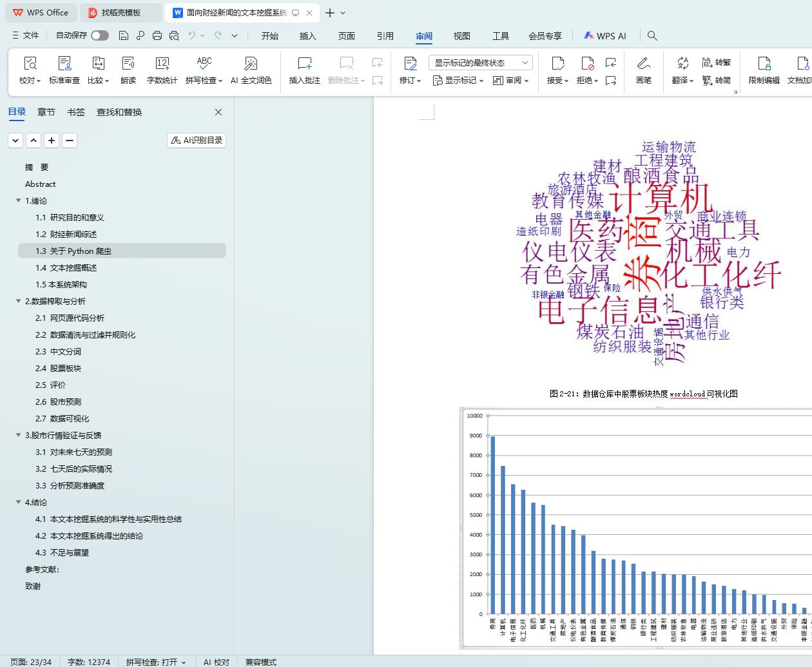Click the AI识别目录 button
The image size is (812, 667).
(197, 140)
